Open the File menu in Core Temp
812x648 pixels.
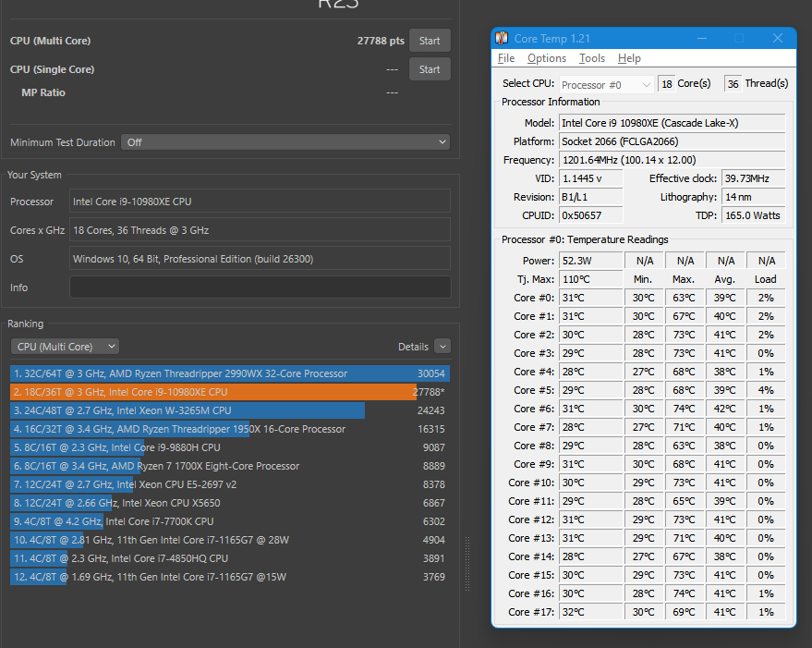click(506, 58)
